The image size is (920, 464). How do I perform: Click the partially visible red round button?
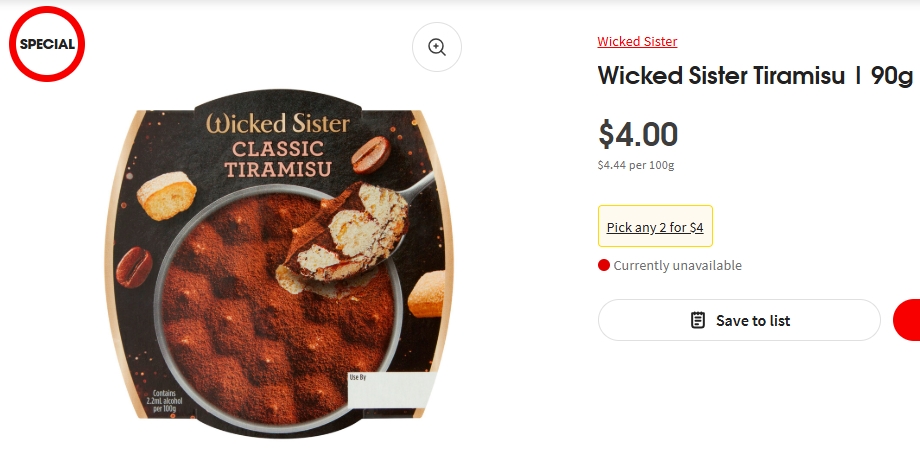908,320
